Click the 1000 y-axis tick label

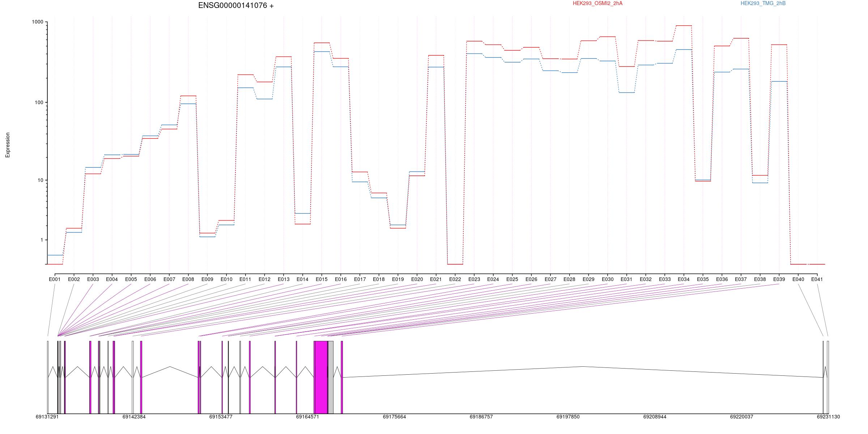(38, 22)
